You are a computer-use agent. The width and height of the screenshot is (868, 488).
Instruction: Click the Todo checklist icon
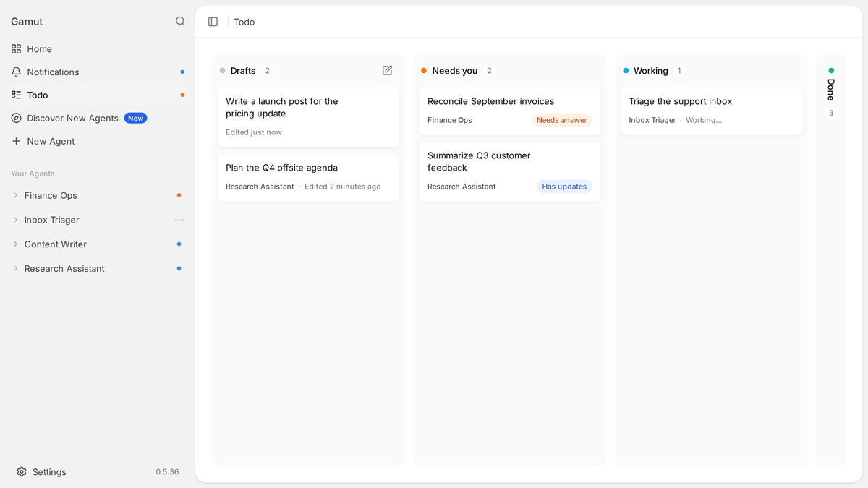click(16, 95)
